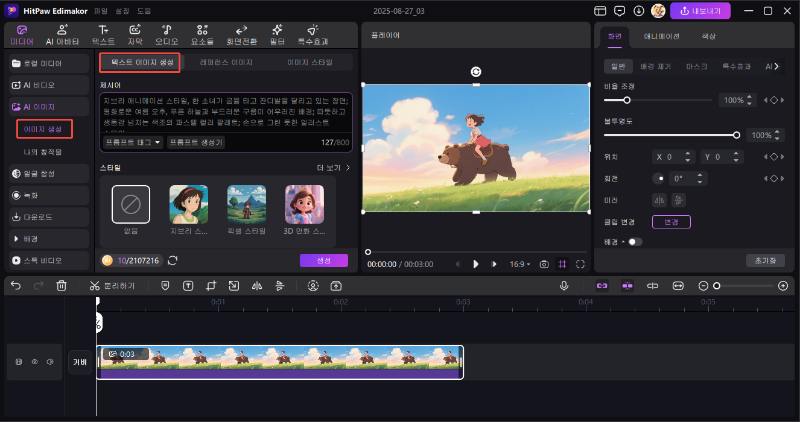Open the 16:9 aspect ratio dropdown
This screenshot has width=800, height=422.
click(520, 264)
